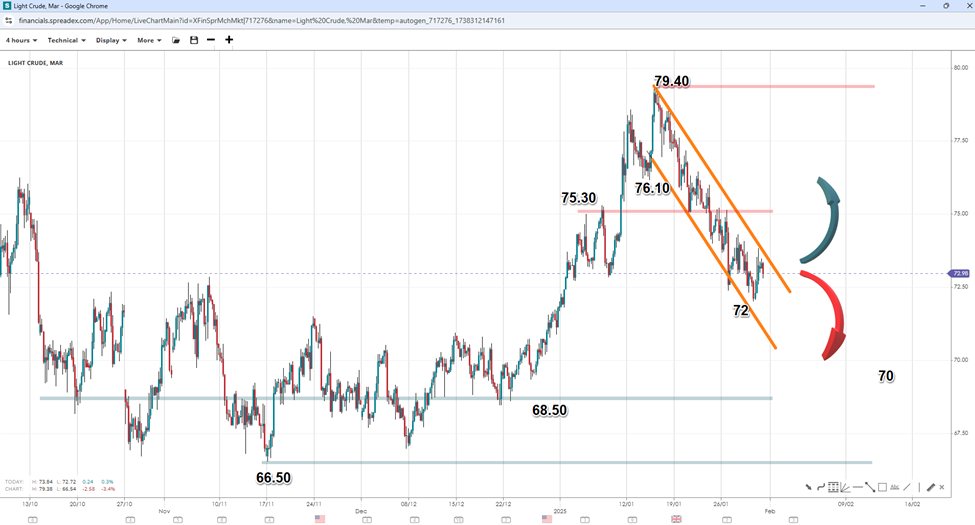The width and height of the screenshot is (975, 525).
Task: Close the drawing toolbar with X
Action: (942, 487)
